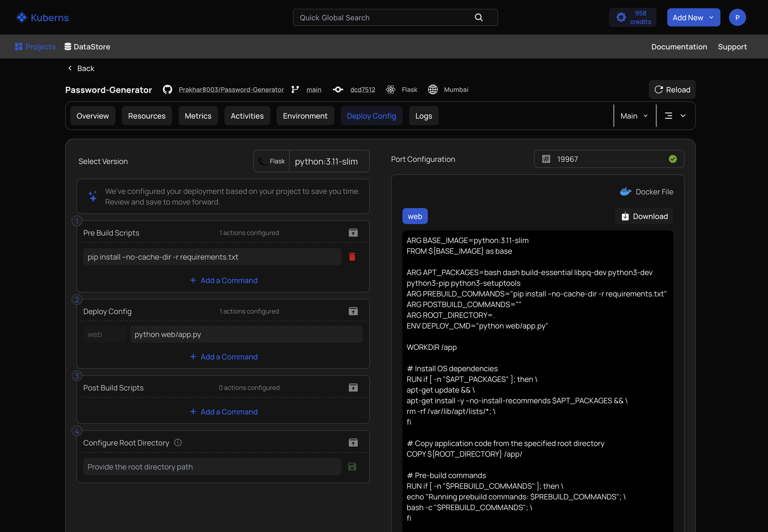Click the search magnifier icon
The width and height of the screenshot is (768, 532).
coord(479,17)
